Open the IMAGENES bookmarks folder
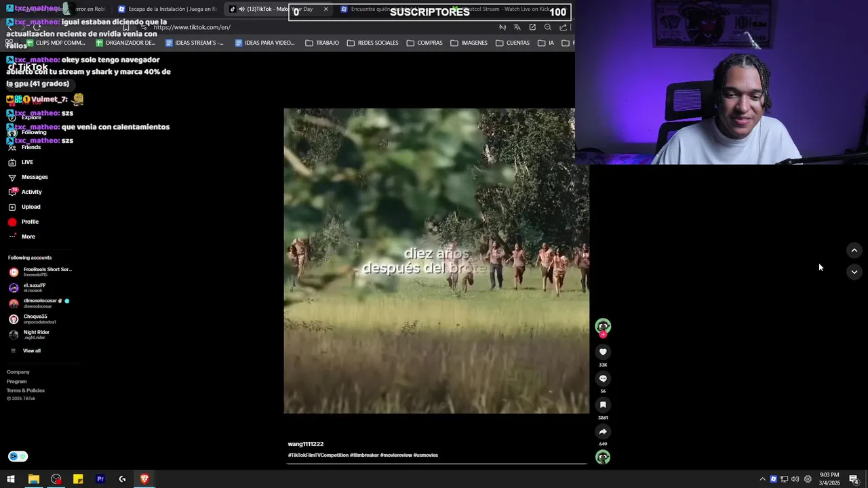868x488 pixels. point(469,43)
